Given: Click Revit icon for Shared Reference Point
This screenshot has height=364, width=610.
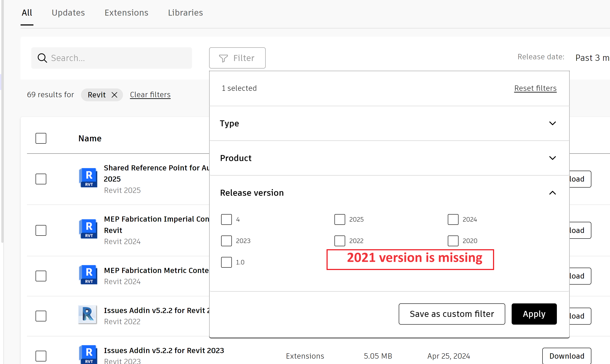Looking at the screenshot, I should click(88, 178).
